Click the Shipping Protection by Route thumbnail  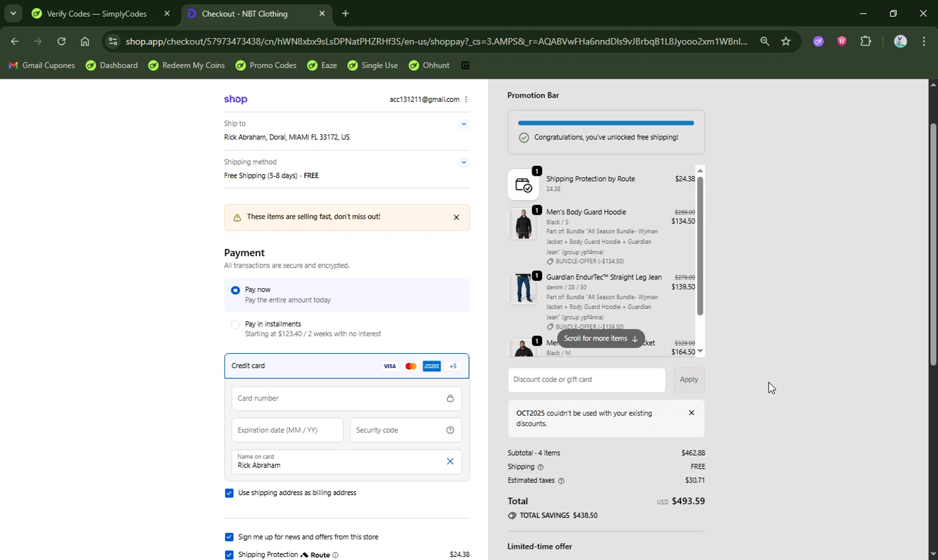523,184
